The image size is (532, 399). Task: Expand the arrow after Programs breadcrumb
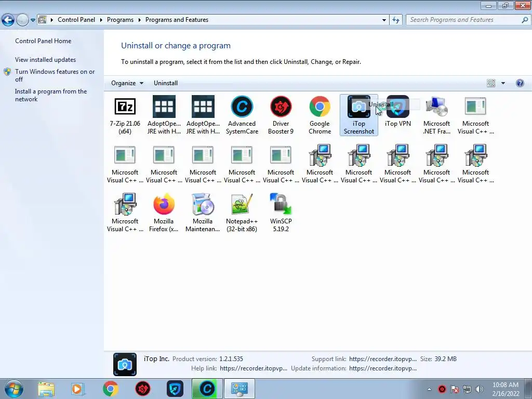[139, 20]
